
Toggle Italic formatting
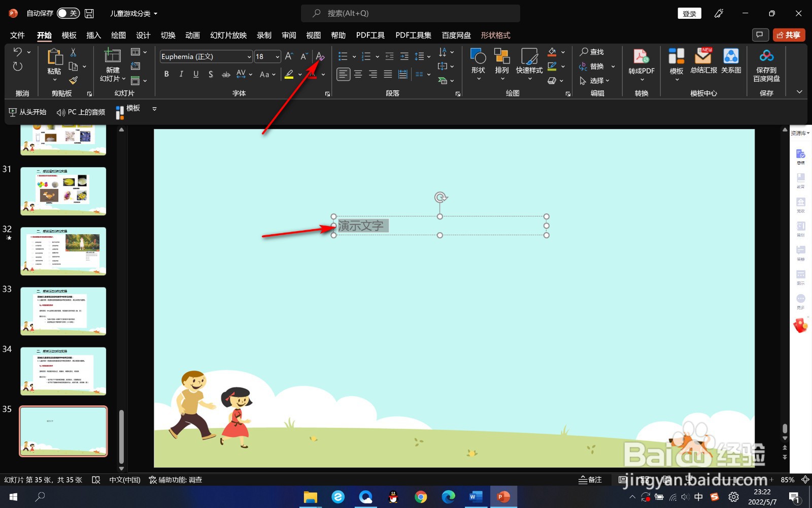181,74
